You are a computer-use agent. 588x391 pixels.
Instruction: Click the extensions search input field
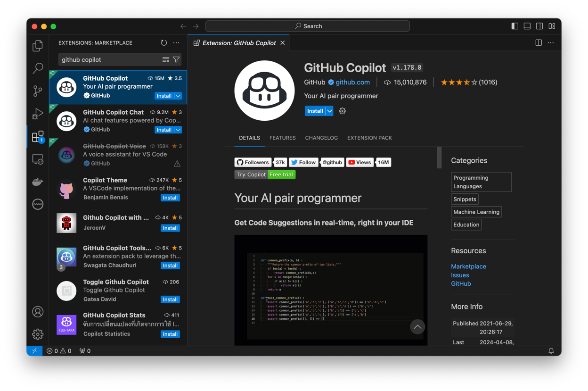pyautogui.click(x=109, y=60)
